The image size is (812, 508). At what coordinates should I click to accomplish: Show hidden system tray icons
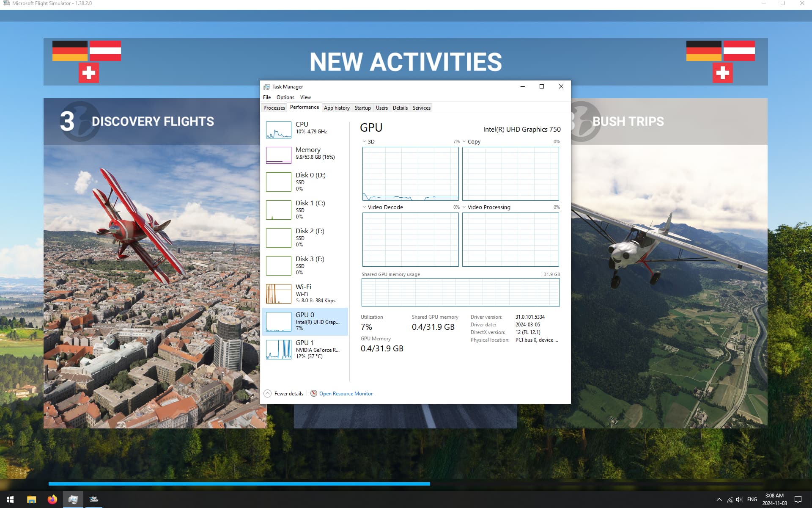(x=719, y=500)
